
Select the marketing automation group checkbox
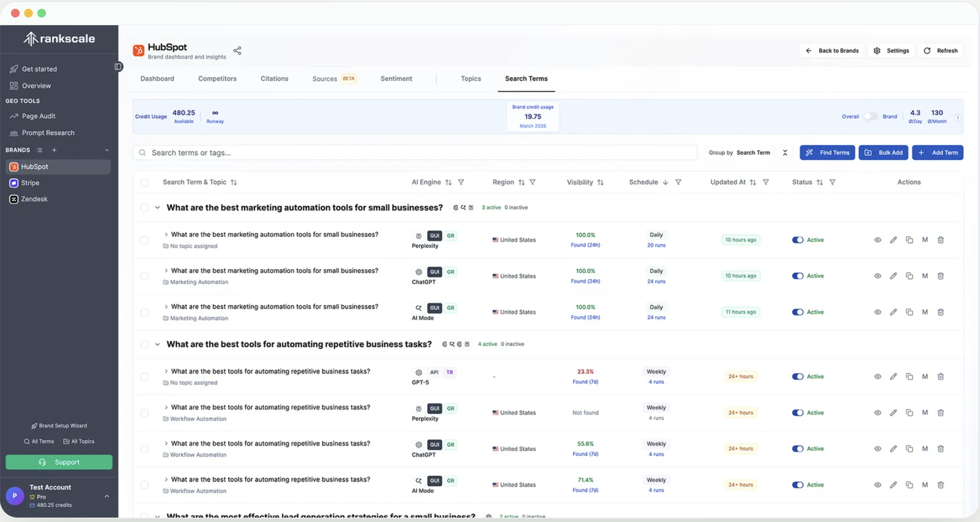point(145,208)
